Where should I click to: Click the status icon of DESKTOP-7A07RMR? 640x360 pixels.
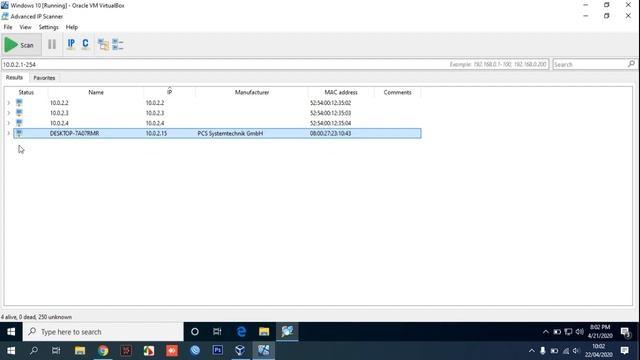click(x=19, y=133)
